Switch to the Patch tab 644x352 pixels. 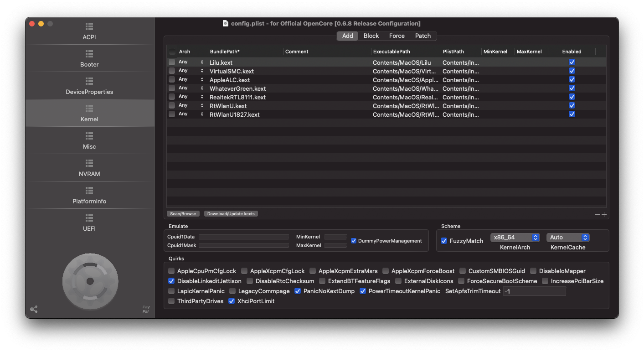click(x=422, y=36)
